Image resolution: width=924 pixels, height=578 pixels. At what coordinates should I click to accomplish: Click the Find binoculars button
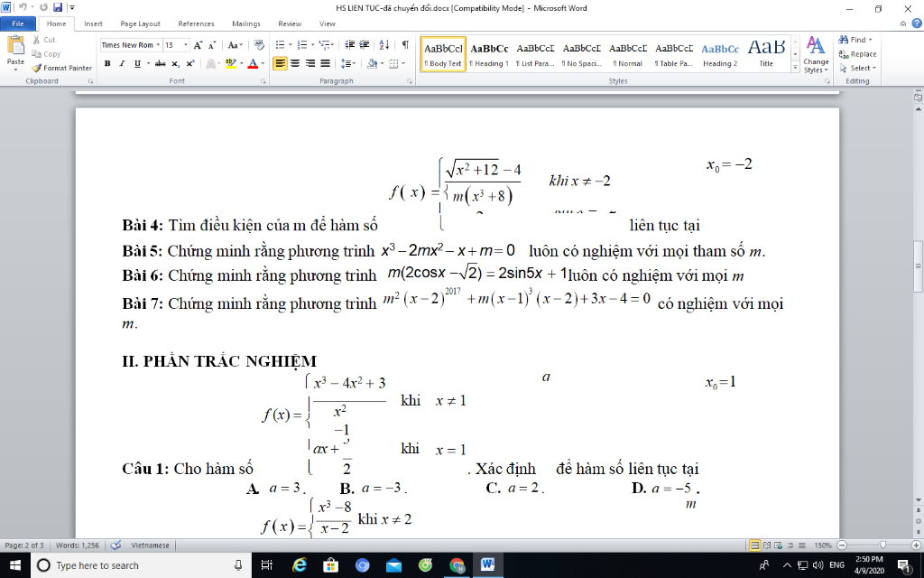click(x=855, y=40)
